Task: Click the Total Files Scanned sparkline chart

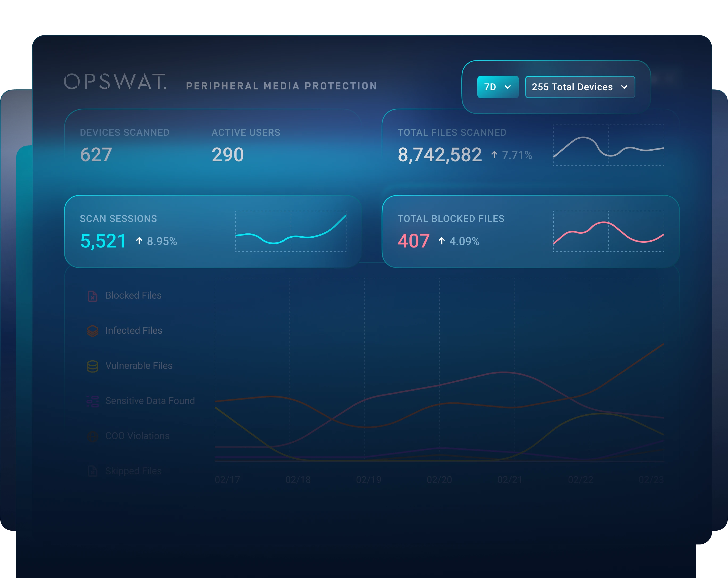Action: (x=608, y=146)
